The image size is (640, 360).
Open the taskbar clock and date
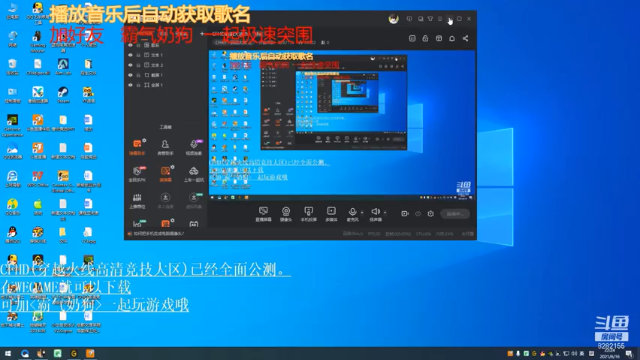[x=609, y=353]
